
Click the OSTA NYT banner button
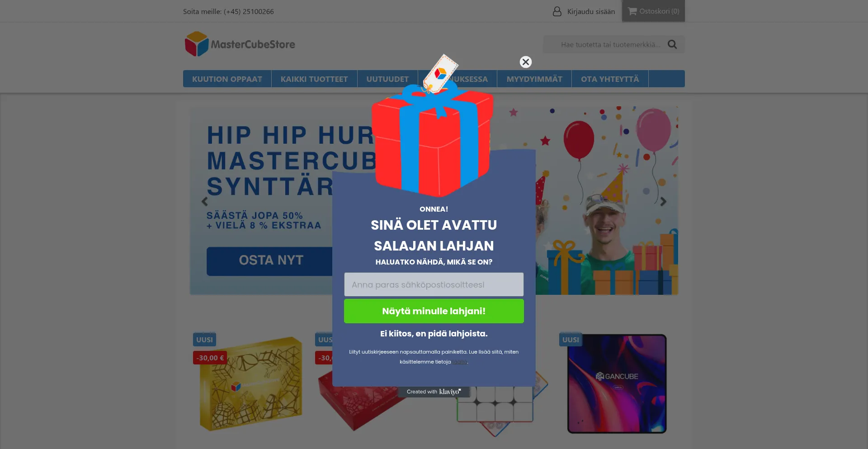click(270, 261)
